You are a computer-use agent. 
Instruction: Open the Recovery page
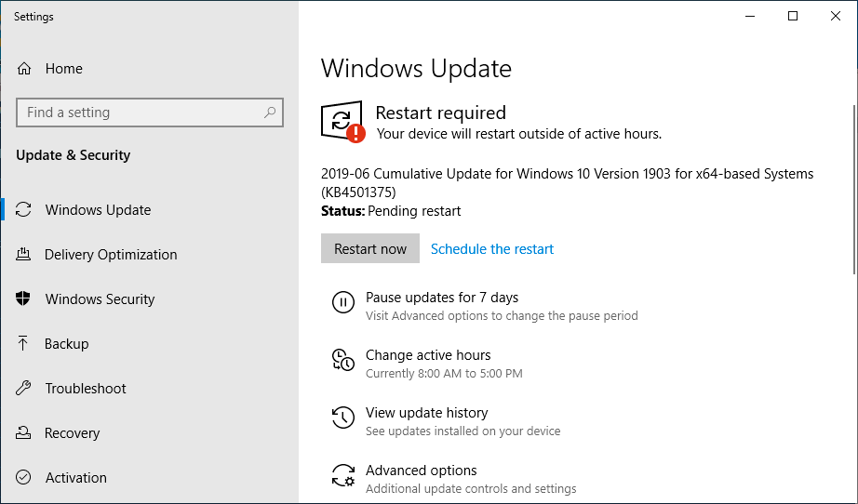pyautogui.click(x=73, y=433)
